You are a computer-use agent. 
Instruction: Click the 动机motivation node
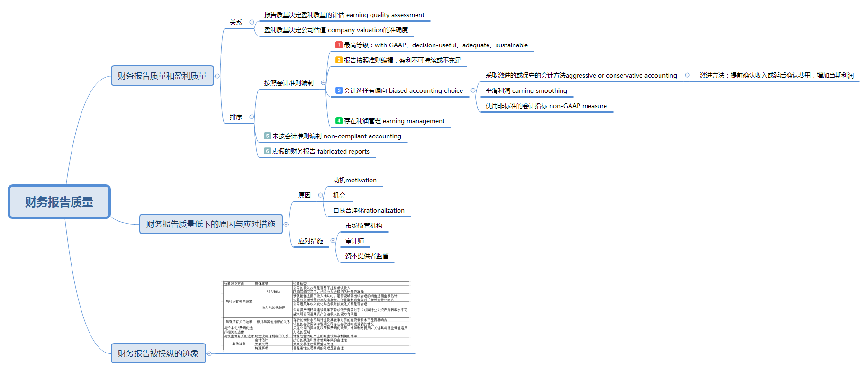pos(355,180)
